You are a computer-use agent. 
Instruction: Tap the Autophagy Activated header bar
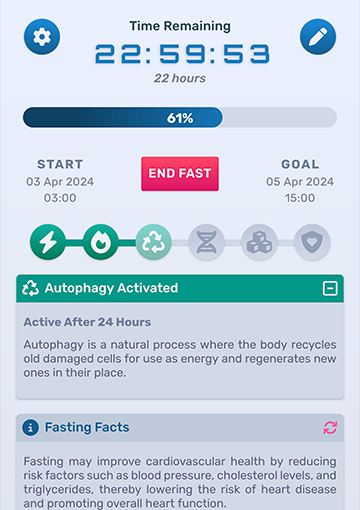tap(180, 288)
